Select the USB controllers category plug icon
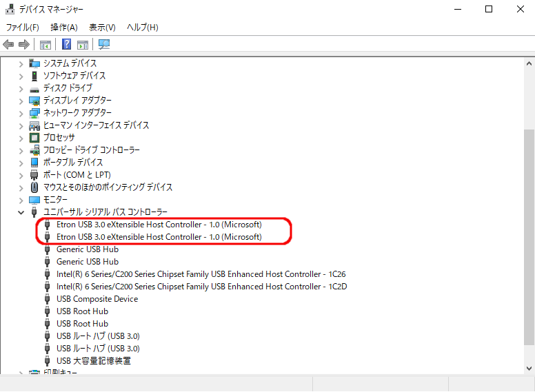Screen dimensions: 535x392 click(34, 212)
